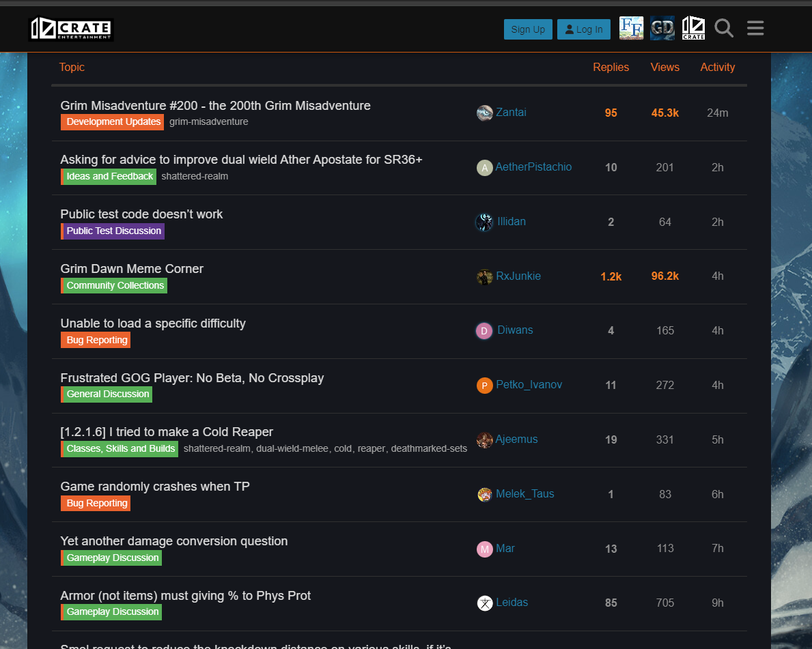The image size is (812, 649).
Task: Select the Classes, Skills and Builds badge
Action: (x=119, y=449)
